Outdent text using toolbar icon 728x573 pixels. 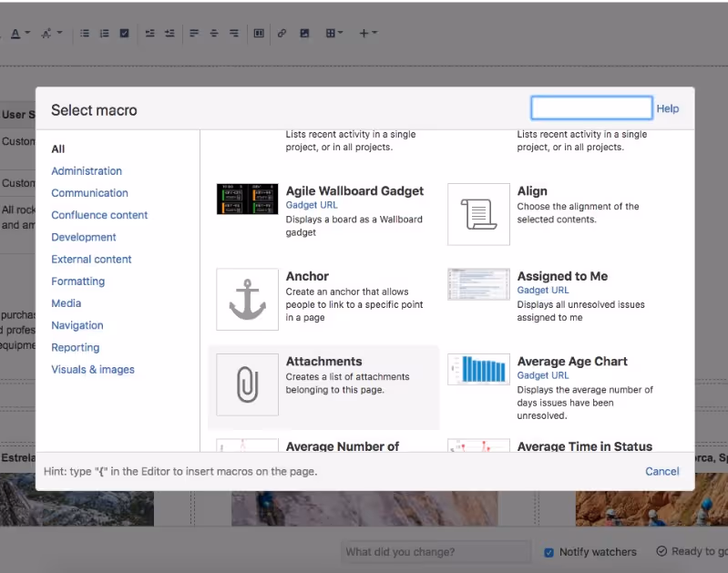click(150, 33)
